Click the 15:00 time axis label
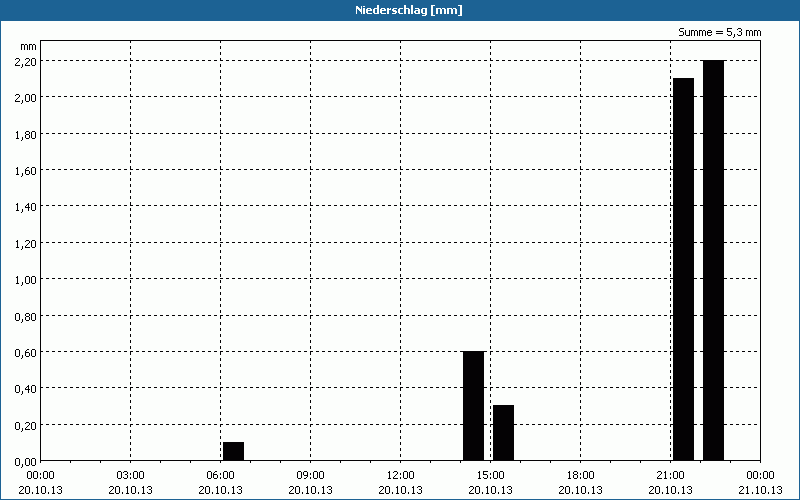This screenshot has height=500, width=800. tap(491, 476)
